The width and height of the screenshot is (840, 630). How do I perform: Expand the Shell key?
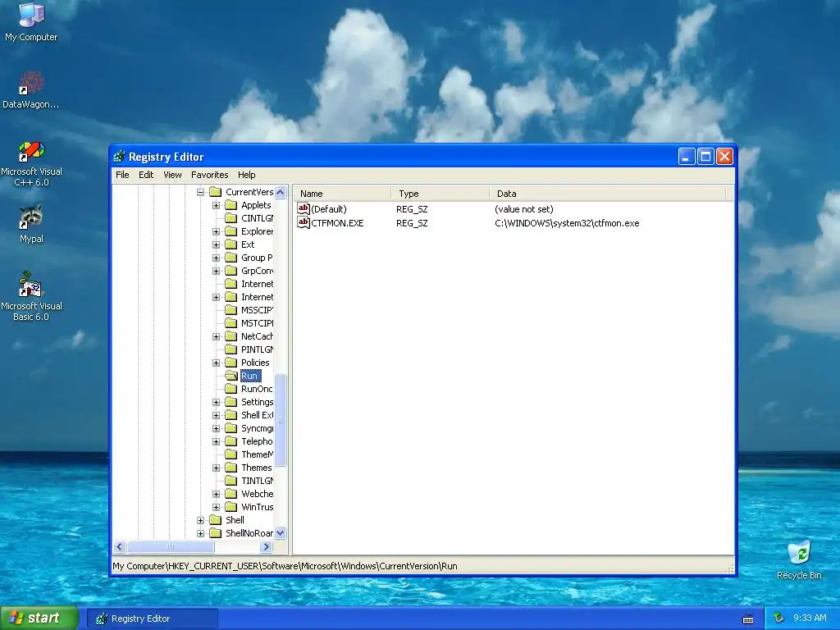(200, 520)
